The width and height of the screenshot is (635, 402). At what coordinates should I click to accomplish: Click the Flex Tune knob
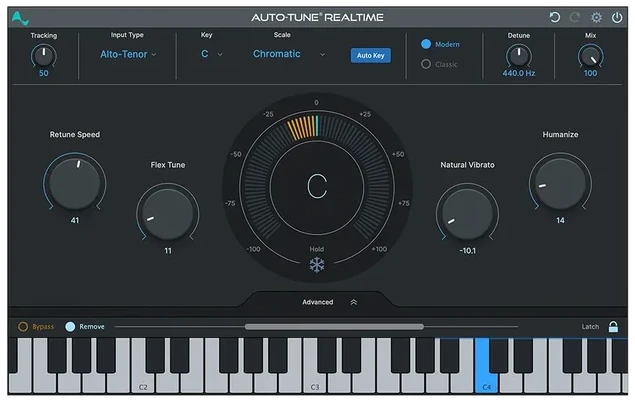pyautogui.click(x=168, y=214)
